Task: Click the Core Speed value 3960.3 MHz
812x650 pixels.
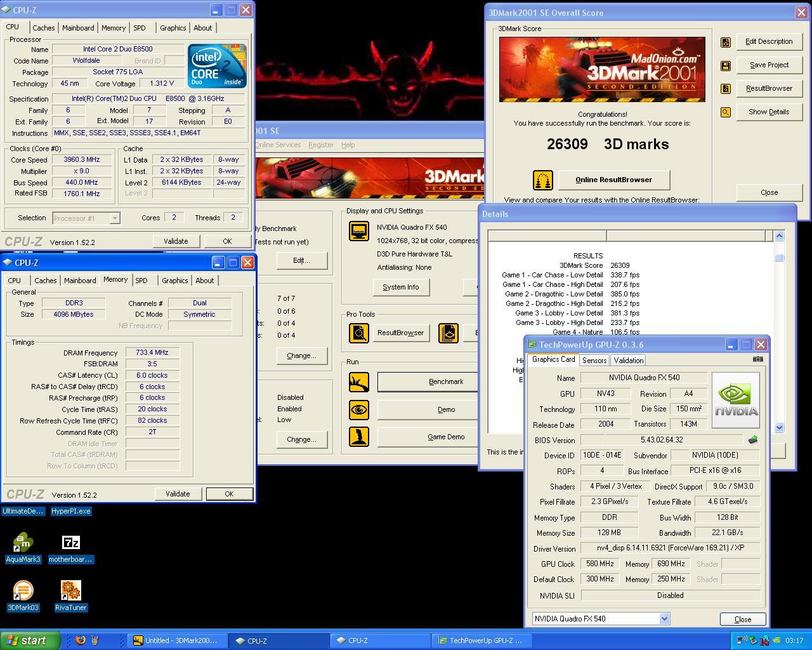Action: [82, 160]
